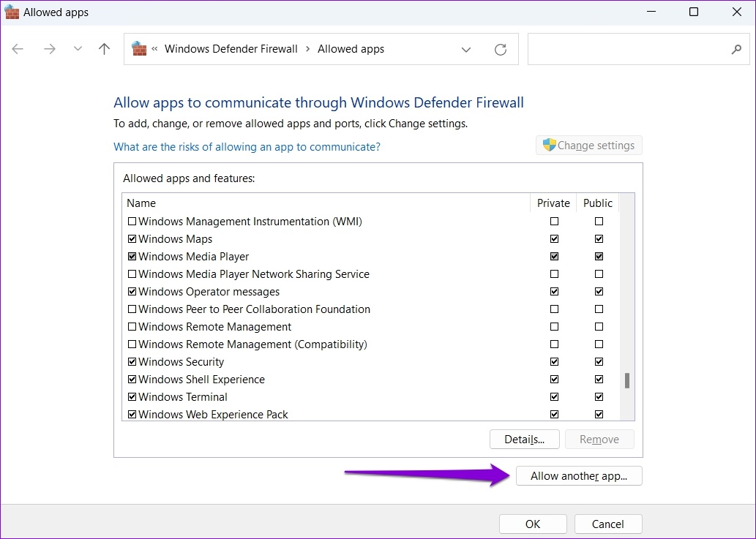This screenshot has height=539, width=756.
Task: Uncheck the Windows Media Player name checkbox
Action: click(x=132, y=256)
